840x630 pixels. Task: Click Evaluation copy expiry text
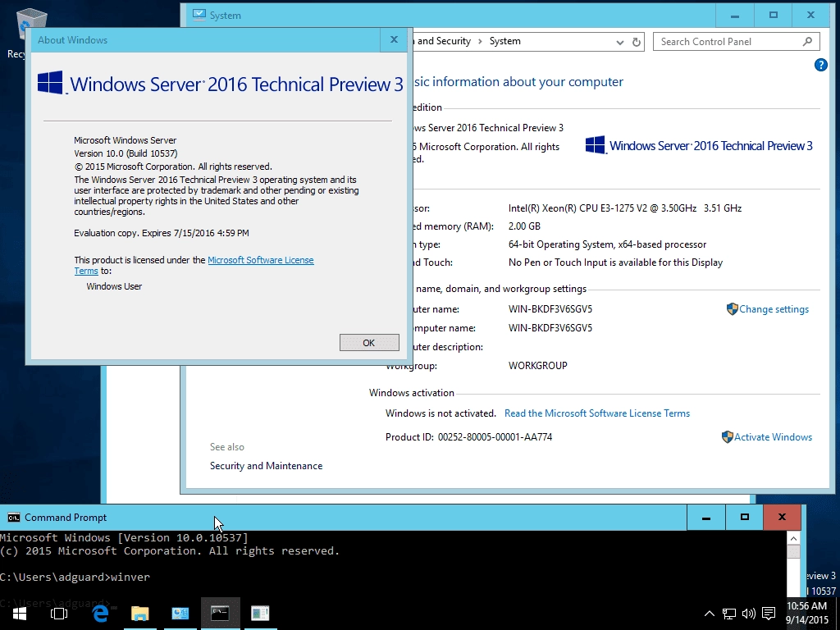(162, 233)
